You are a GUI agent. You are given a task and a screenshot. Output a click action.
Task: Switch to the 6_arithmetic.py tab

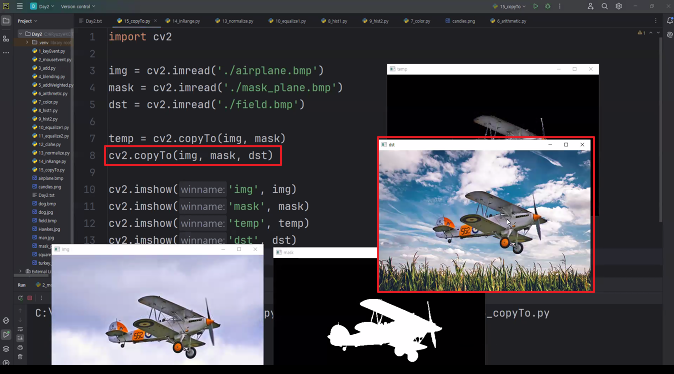click(x=508, y=21)
